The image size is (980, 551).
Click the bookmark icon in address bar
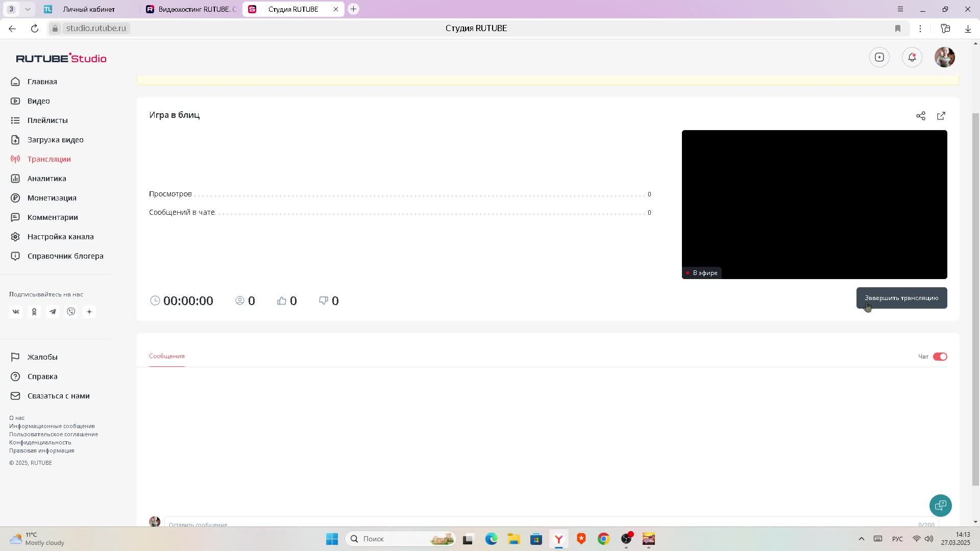click(898, 29)
